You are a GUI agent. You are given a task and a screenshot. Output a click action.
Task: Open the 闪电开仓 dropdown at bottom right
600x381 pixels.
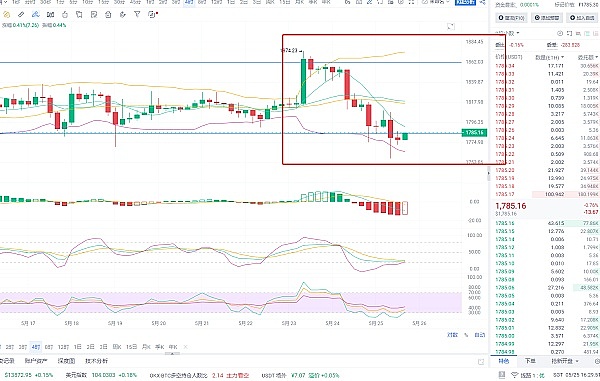click(565, 361)
